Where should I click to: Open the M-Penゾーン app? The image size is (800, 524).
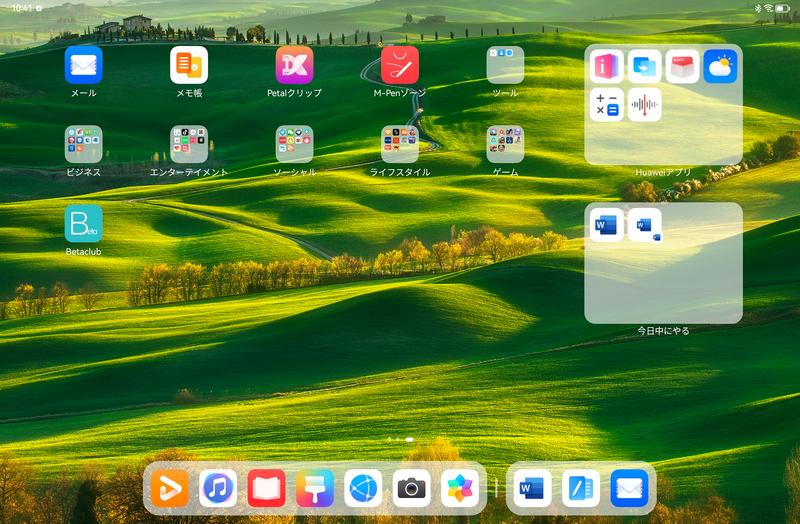click(399, 65)
